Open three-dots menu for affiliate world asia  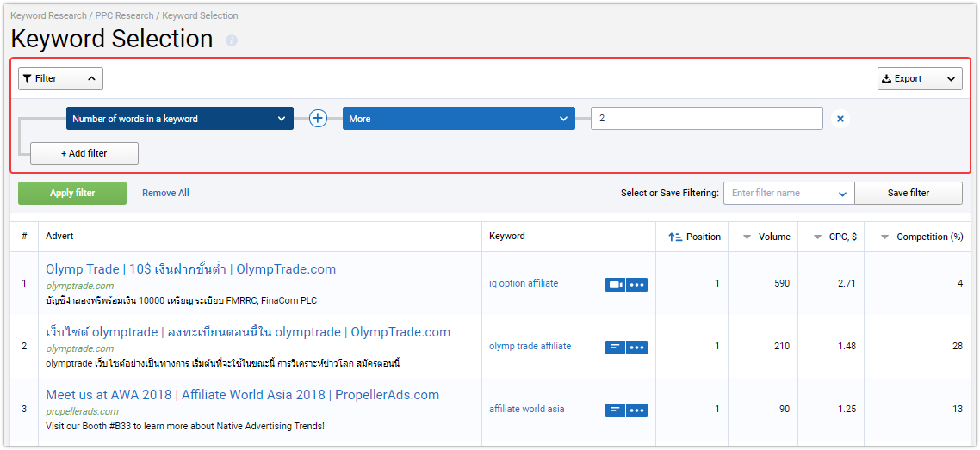pos(637,410)
